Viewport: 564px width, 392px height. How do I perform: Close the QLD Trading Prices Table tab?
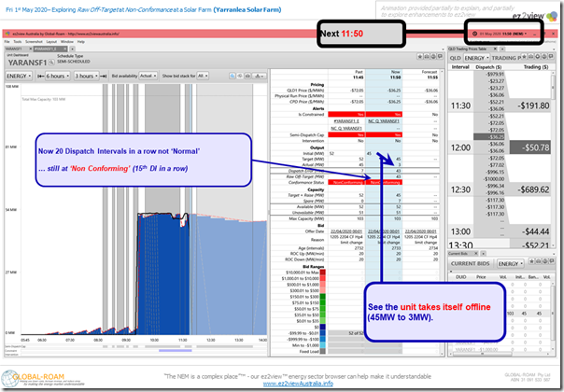[495, 49]
